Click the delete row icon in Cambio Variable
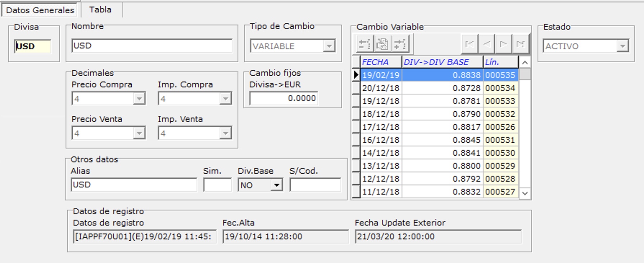Screen dimensions: 644x263 coord(364,44)
